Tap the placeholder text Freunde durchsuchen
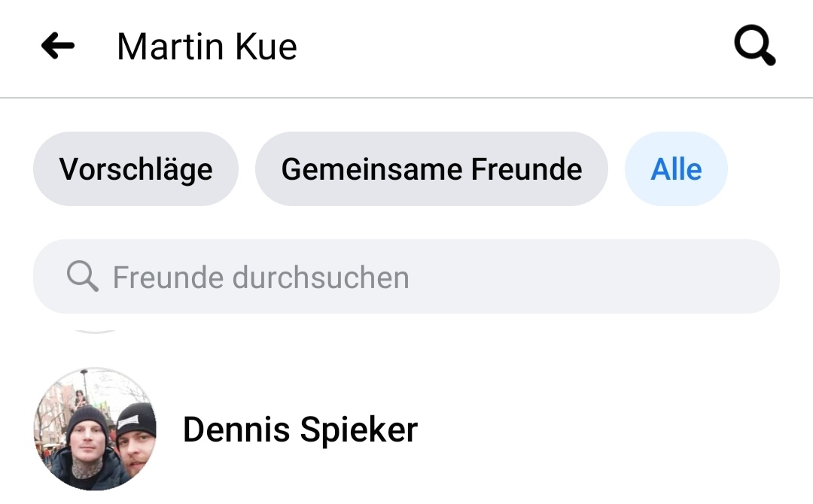Image resolution: width=813 pixels, height=504 pixels. coord(260,278)
